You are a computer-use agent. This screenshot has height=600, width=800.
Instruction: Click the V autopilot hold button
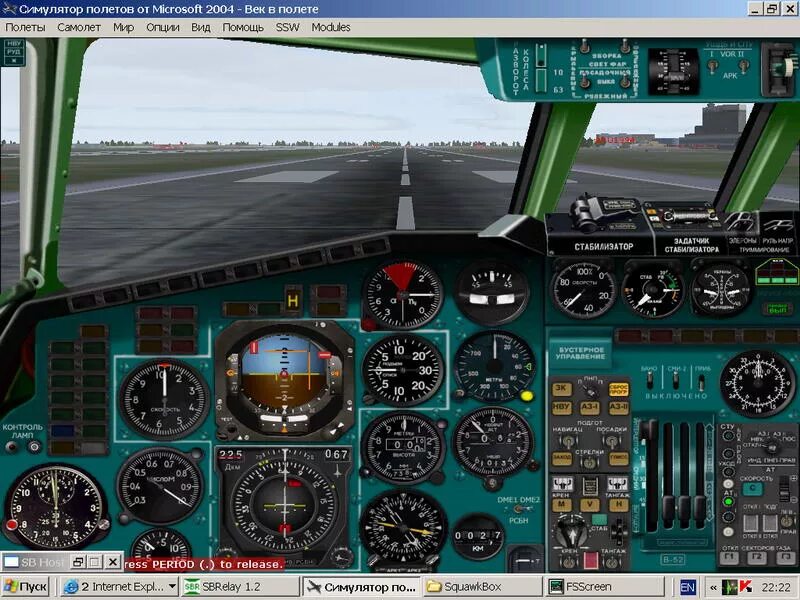click(590, 505)
